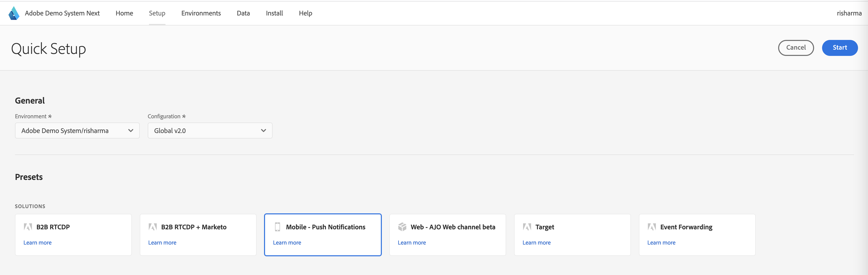Open the risharma user menu
Image resolution: width=868 pixels, height=275 pixels.
pos(849,13)
